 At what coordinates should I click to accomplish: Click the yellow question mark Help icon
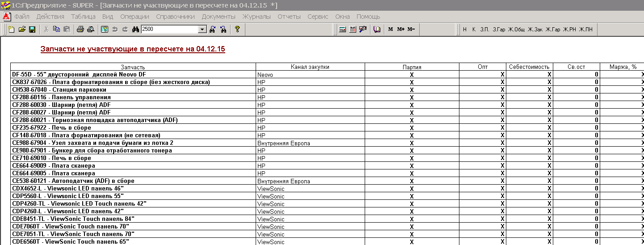point(237,30)
